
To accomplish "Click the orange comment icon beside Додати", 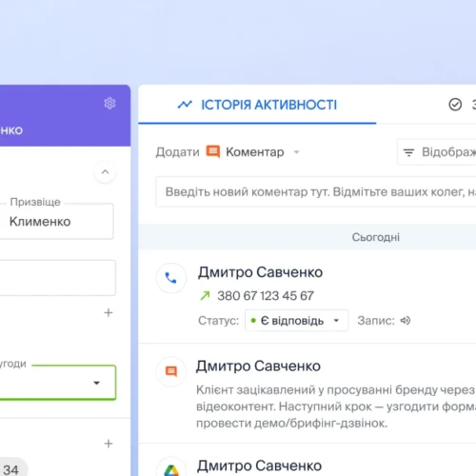I will pyautogui.click(x=213, y=151).
